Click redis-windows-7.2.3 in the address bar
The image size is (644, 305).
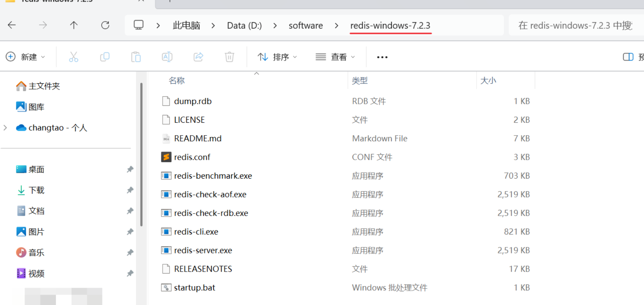(390, 25)
